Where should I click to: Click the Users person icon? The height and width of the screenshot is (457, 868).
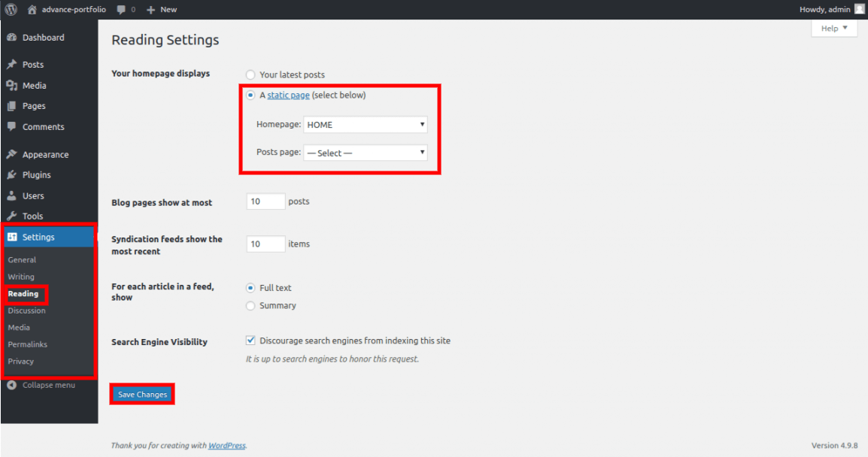tap(11, 196)
